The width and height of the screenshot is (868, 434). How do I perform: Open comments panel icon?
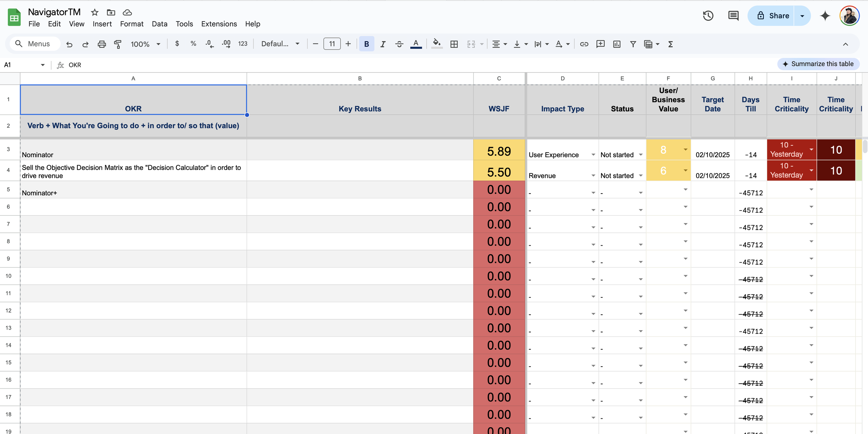733,16
